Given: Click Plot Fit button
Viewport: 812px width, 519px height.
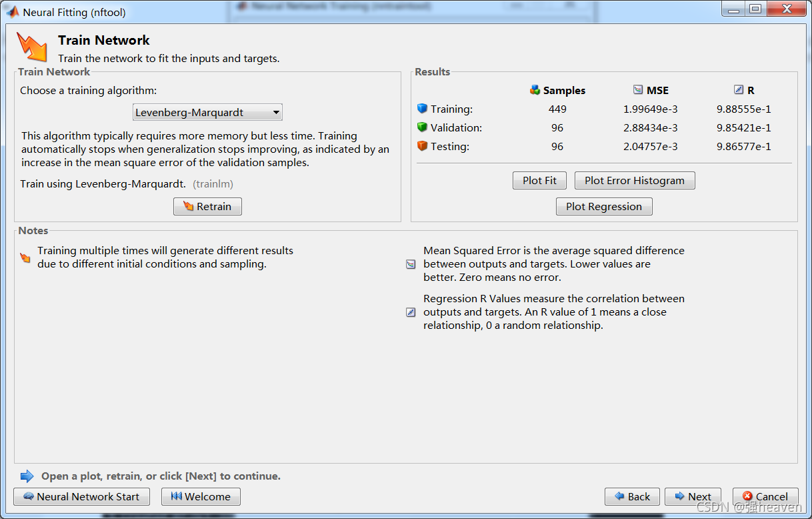Looking at the screenshot, I should 539,180.
